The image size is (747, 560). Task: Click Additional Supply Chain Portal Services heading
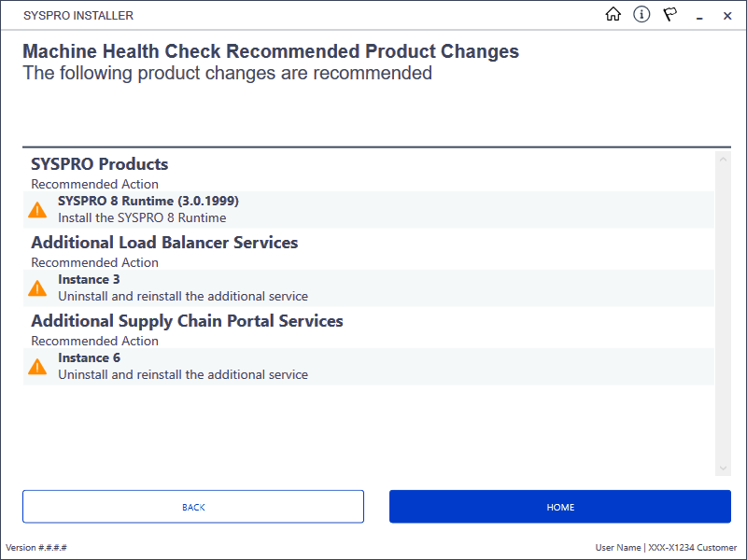tap(187, 321)
